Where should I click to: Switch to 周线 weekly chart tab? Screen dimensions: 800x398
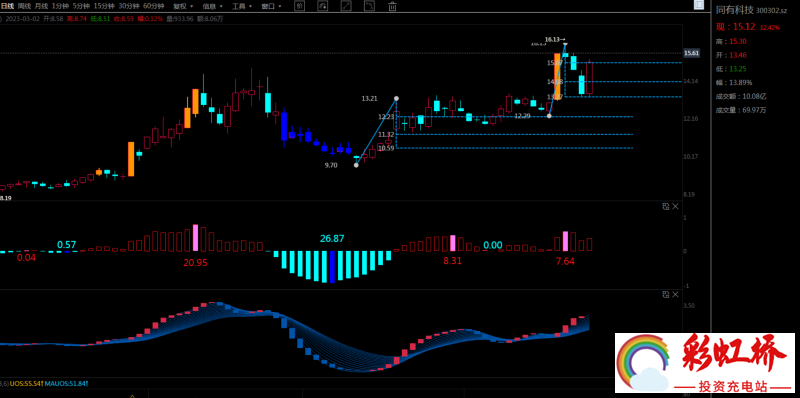pos(24,6)
